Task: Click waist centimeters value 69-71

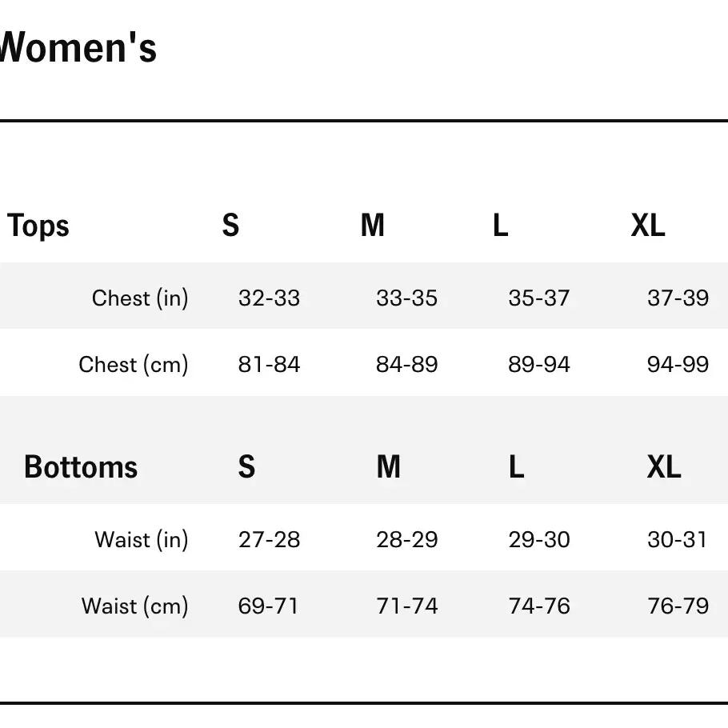Action: pos(268,606)
